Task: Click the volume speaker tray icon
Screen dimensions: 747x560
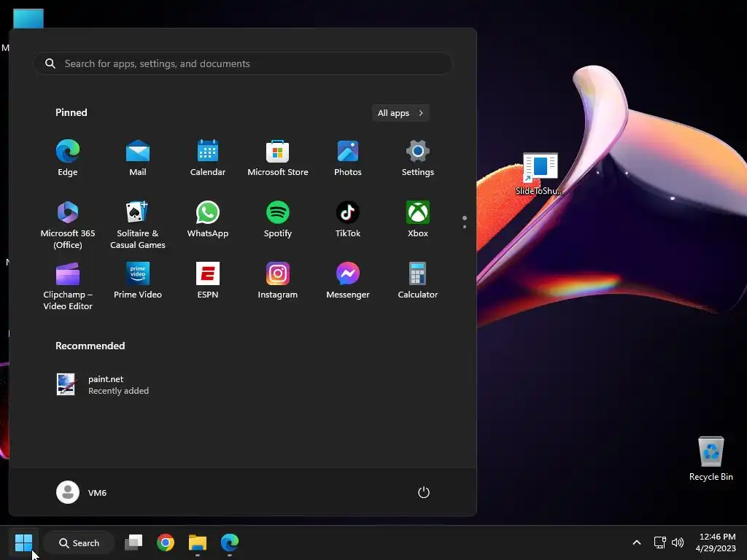Action: 678,542
